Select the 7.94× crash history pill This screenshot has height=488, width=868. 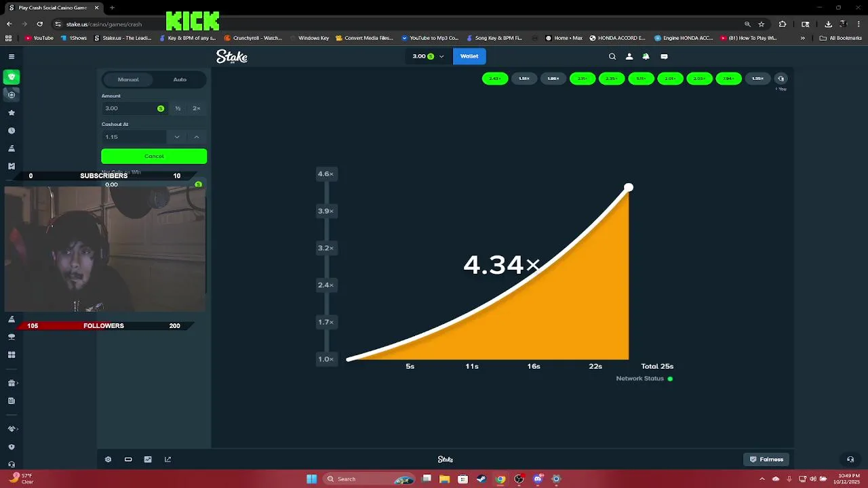728,79
